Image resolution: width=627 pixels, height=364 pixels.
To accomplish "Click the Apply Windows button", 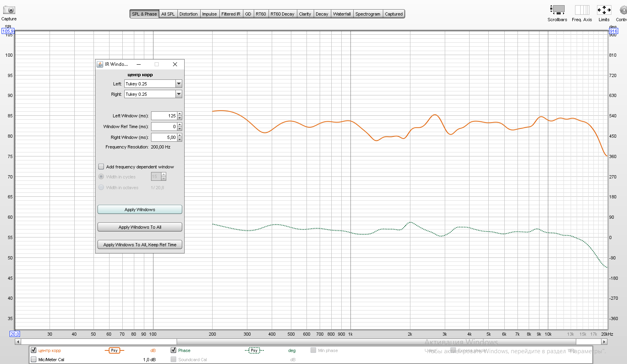I will [140, 210].
